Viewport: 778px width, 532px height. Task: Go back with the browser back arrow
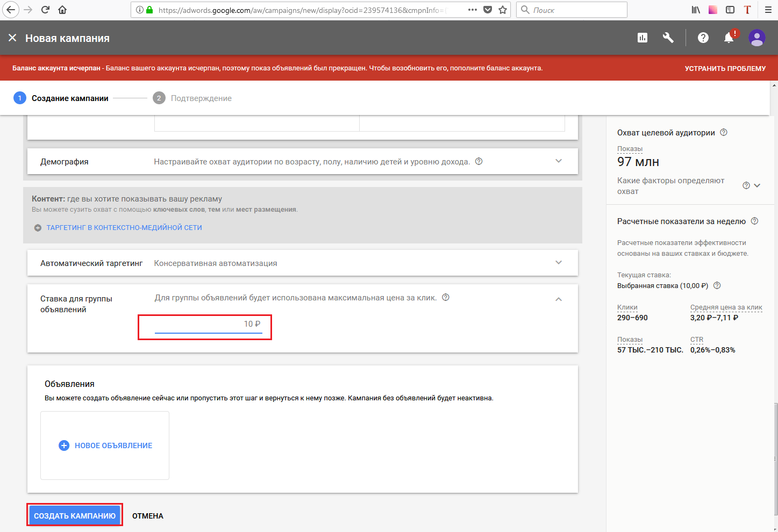coord(11,10)
